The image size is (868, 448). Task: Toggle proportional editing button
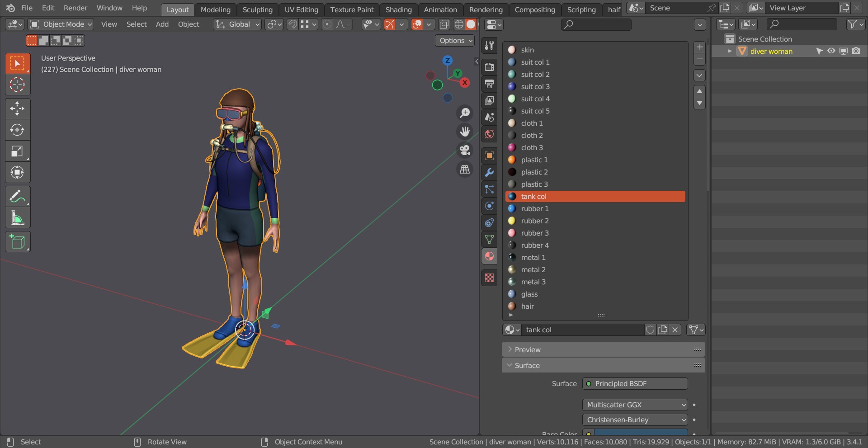(x=327, y=24)
